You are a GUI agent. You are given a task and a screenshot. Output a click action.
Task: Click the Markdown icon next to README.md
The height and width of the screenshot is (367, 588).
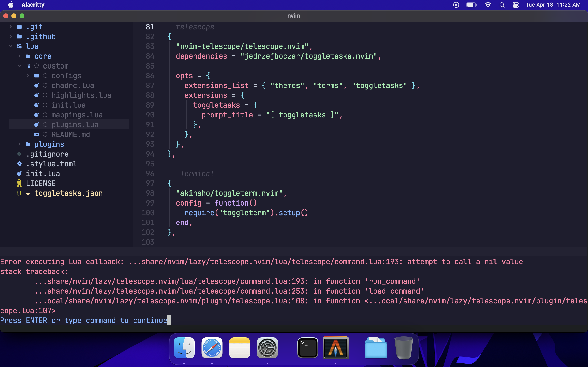[37, 134]
